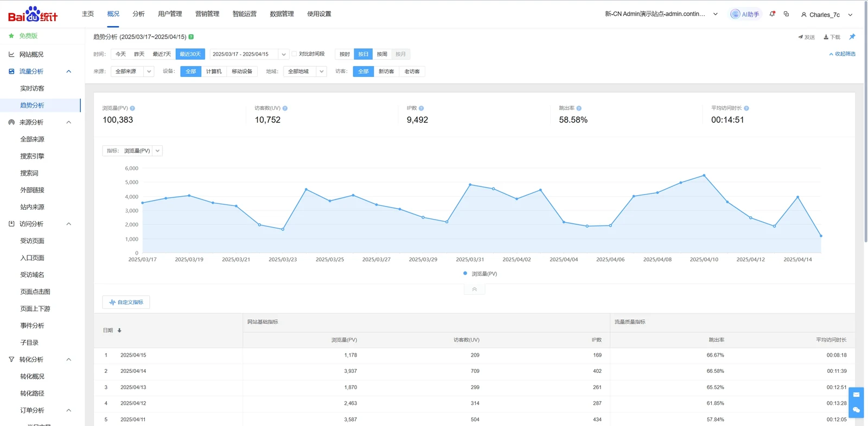868x426 pixels.
Task: Open the AI助手 assistant
Action: (745, 14)
